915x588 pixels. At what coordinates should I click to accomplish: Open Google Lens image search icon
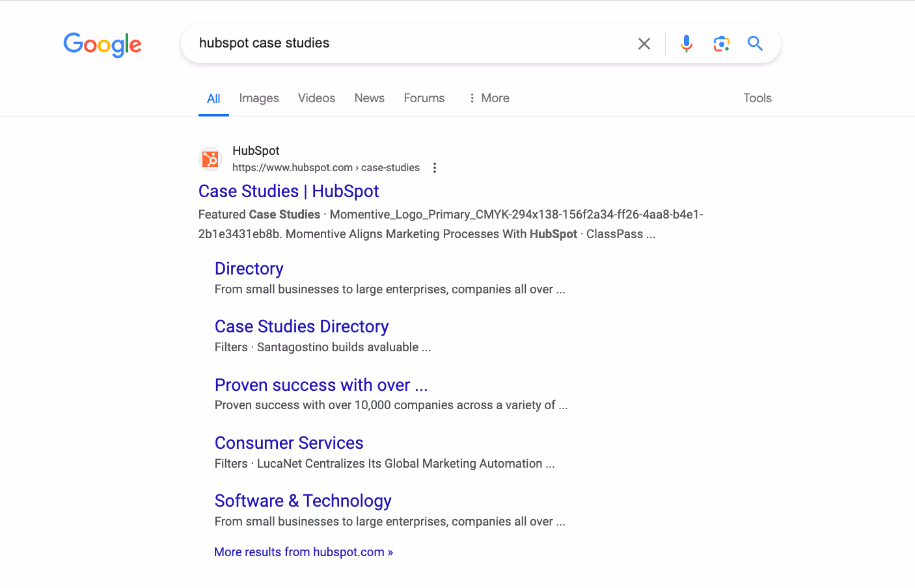point(721,44)
